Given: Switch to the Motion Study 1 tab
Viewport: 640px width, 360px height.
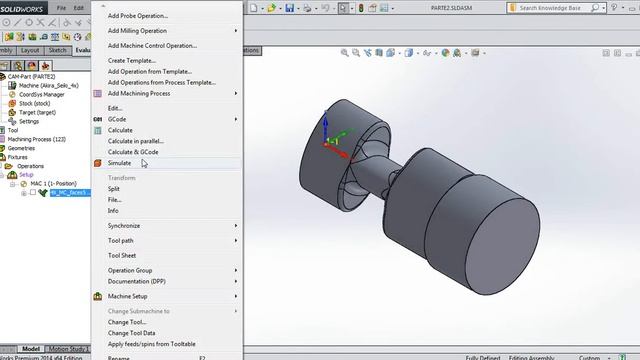Looking at the screenshot, I should tap(68, 349).
